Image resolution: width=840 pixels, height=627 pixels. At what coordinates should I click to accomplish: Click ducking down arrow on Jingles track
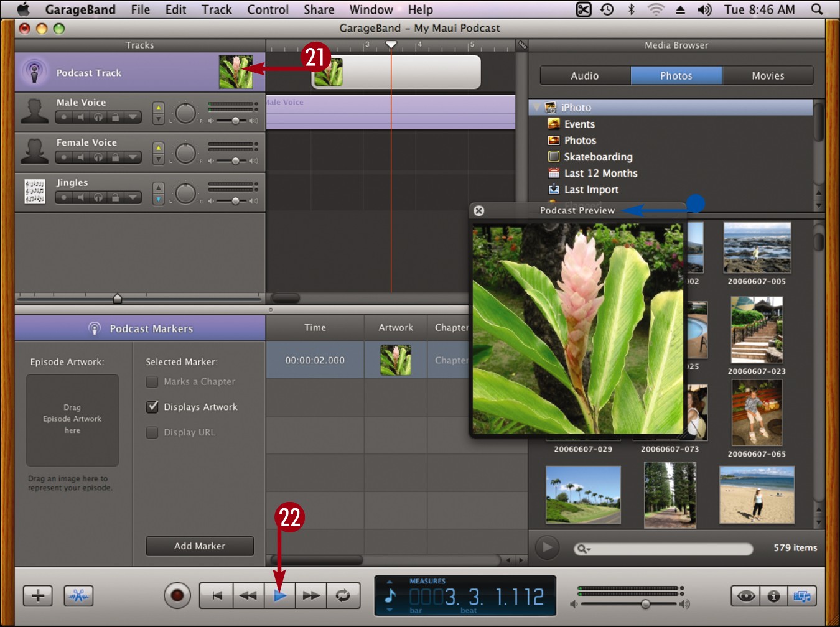(159, 199)
